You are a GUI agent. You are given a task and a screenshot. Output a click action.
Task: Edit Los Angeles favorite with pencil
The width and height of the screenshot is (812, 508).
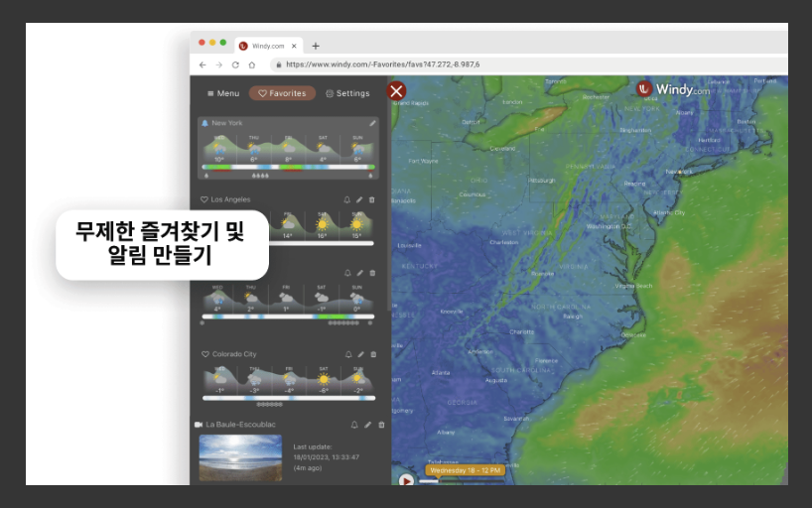tap(359, 199)
